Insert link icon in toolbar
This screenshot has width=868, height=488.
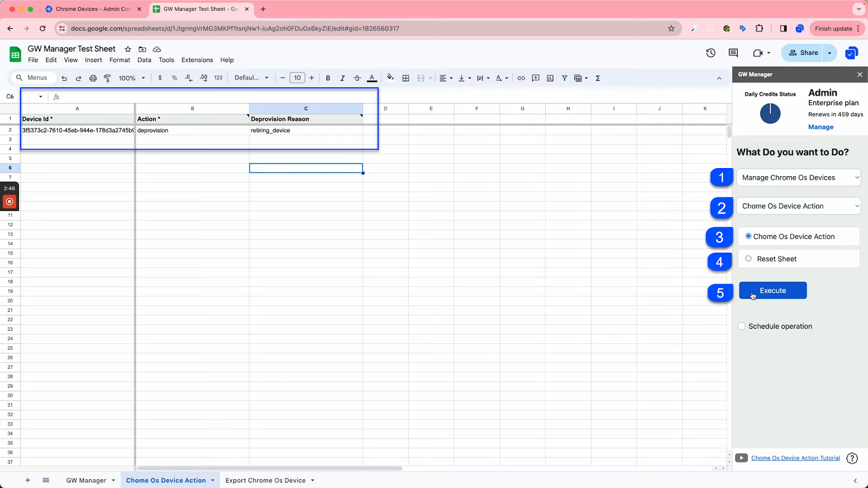(x=521, y=78)
